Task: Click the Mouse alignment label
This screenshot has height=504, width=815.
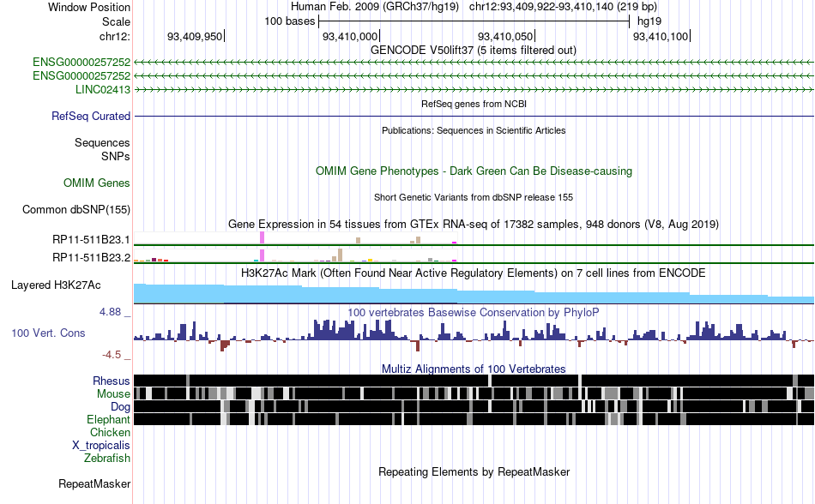Action: (113, 394)
